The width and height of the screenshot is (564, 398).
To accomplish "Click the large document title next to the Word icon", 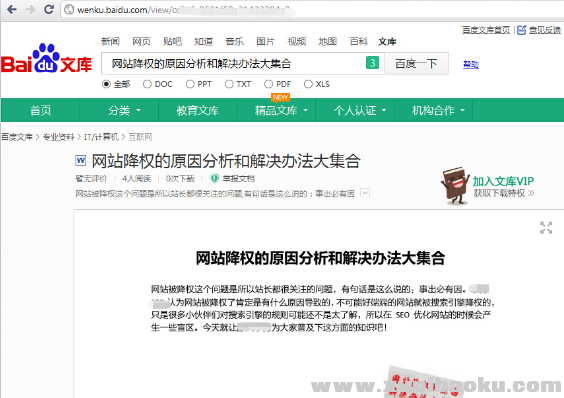I will click(x=226, y=160).
